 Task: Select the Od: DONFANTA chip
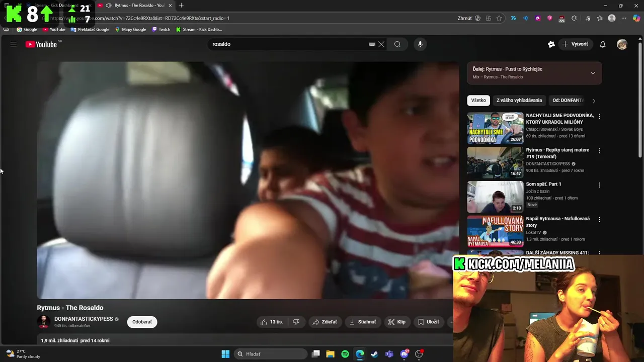click(x=568, y=100)
